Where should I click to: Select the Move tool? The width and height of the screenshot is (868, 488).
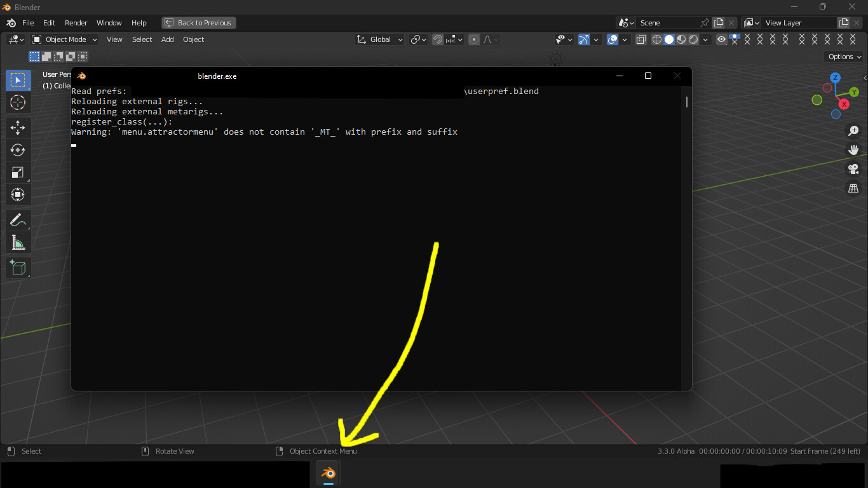click(18, 128)
